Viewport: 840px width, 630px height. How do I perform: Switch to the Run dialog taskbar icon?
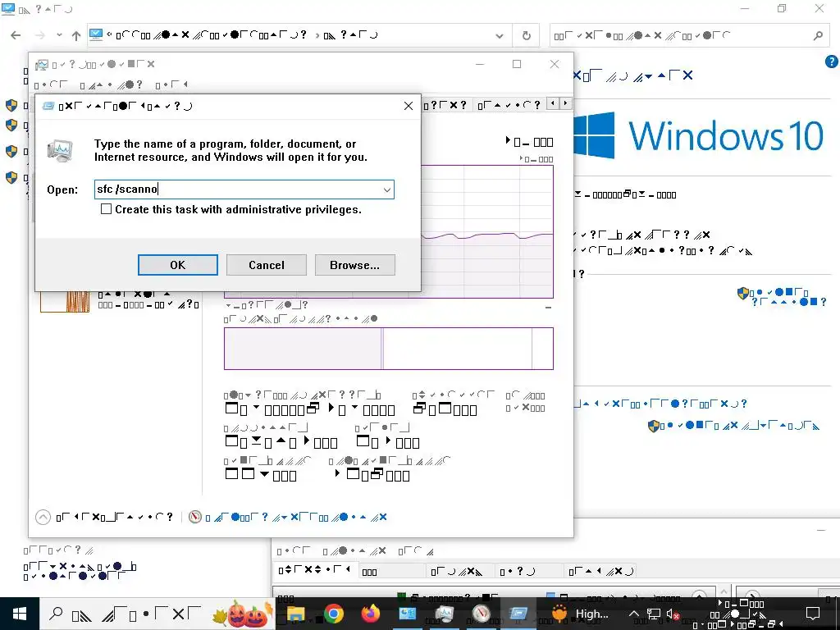pos(518,614)
